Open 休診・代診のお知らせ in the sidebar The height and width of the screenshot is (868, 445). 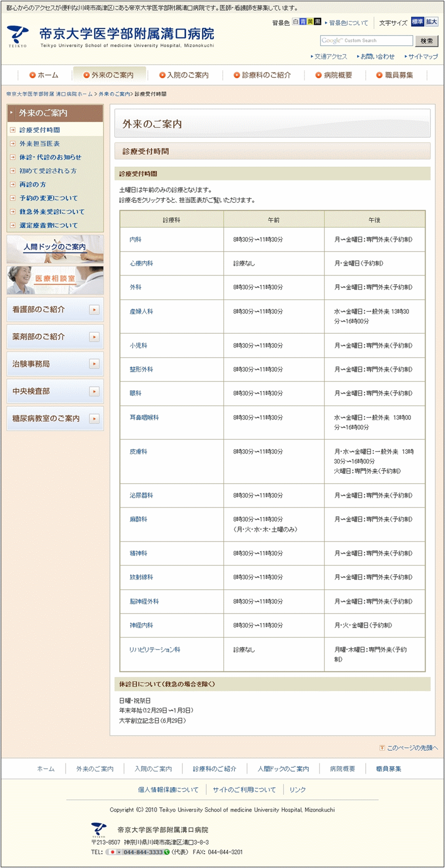(x=50, y=157)
